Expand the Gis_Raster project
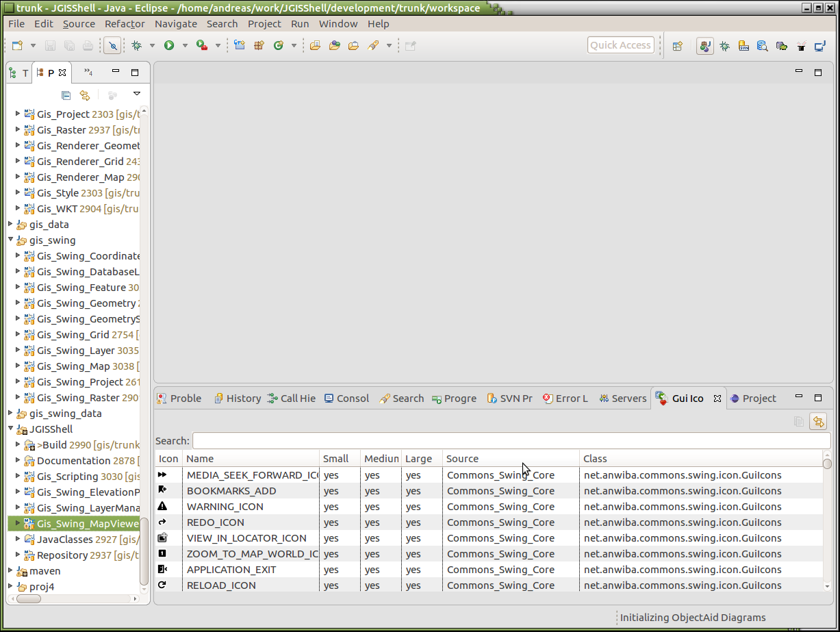This screenshot has height=632, width=840. [x=18, y=130]
